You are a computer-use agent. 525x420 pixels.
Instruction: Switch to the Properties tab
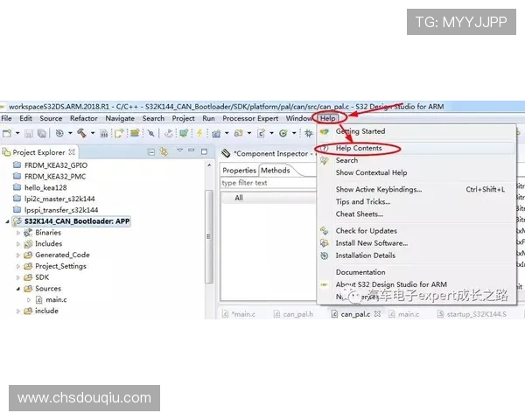click(x=238, y=171)
